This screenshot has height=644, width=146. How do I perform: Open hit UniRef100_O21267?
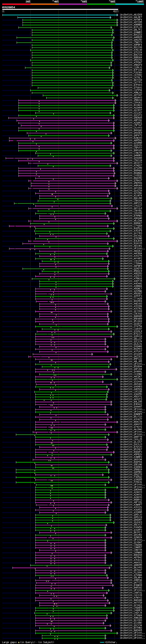[x=131, y=113]
